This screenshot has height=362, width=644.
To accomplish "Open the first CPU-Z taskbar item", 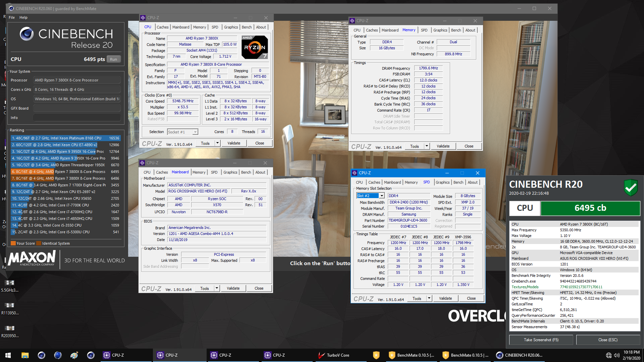I will coord(126,355).
